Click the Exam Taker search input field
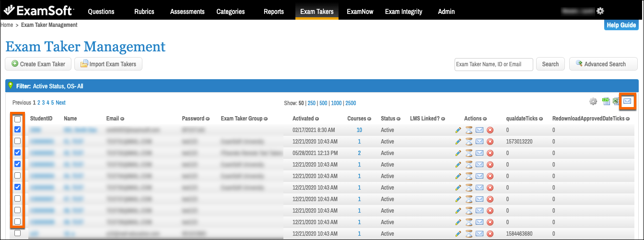Screen dimensions: 644x240 click(493, 64)
